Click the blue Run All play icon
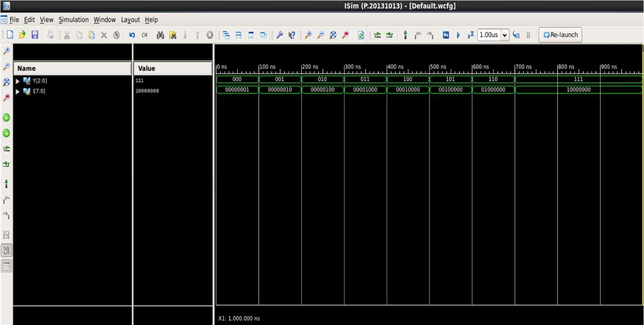Screen dimensions: 644x325 click(x=458, y=35)
